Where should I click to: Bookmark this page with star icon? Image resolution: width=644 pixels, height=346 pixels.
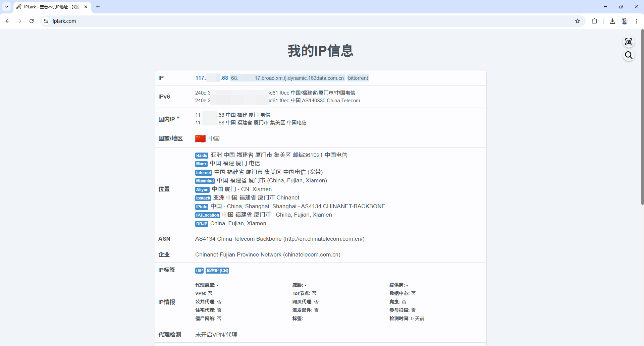click(578, 21)
